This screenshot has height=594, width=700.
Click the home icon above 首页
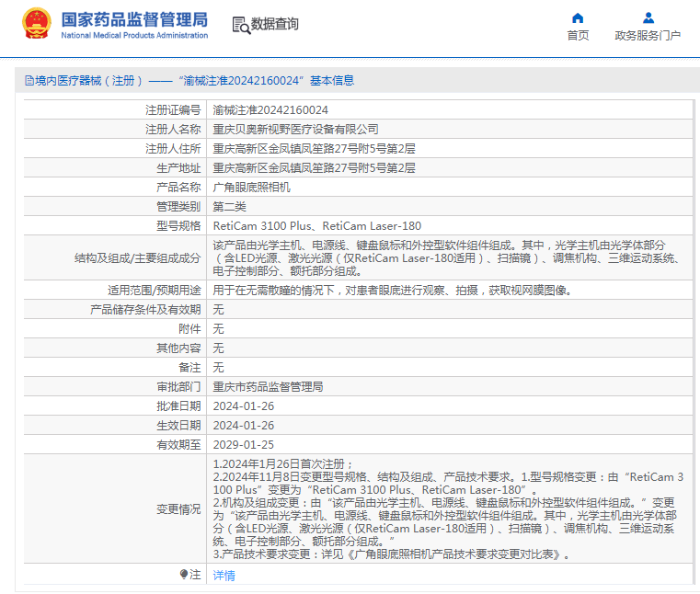click(578, 17)
